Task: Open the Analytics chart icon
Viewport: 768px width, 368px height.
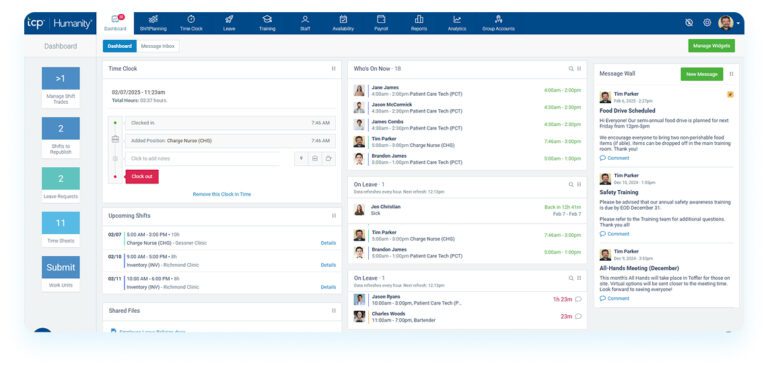Action: coord(457,19)
